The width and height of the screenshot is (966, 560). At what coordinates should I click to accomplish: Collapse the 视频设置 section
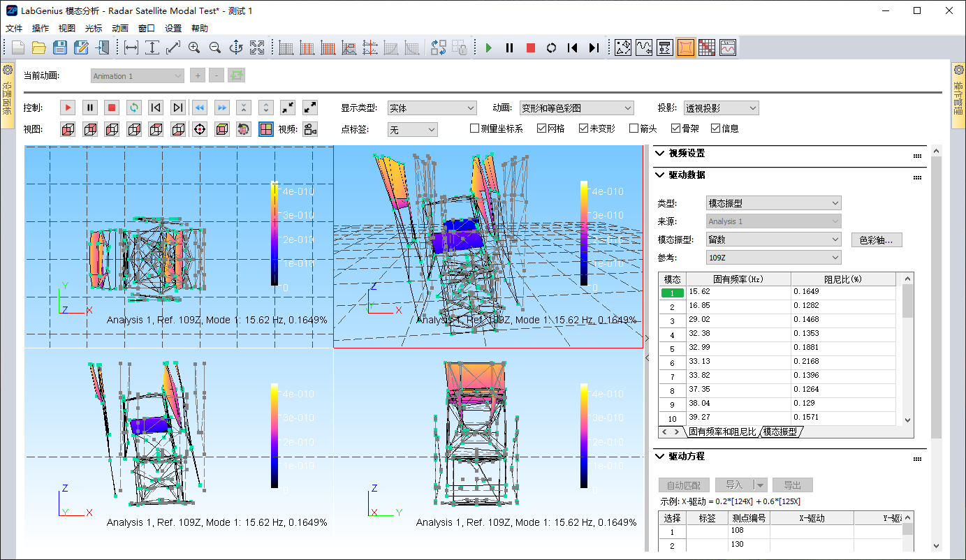point(661,153)
